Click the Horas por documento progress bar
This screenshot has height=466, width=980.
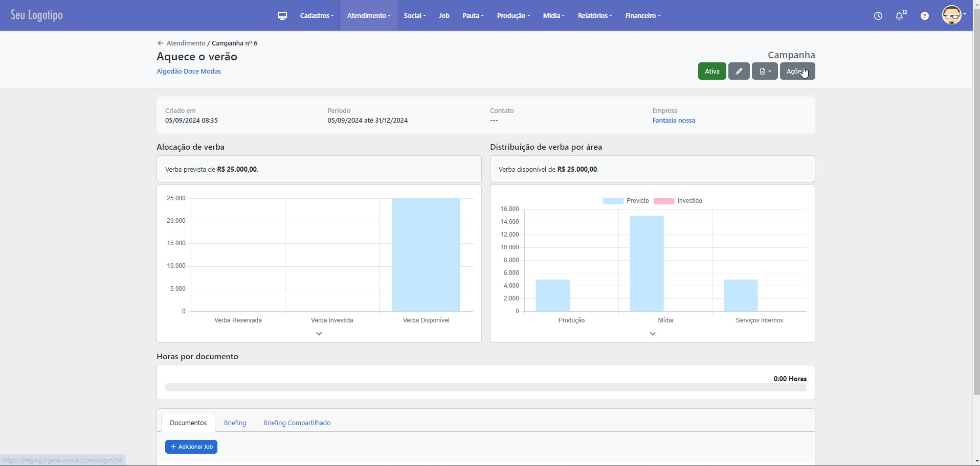click(485, 388)
